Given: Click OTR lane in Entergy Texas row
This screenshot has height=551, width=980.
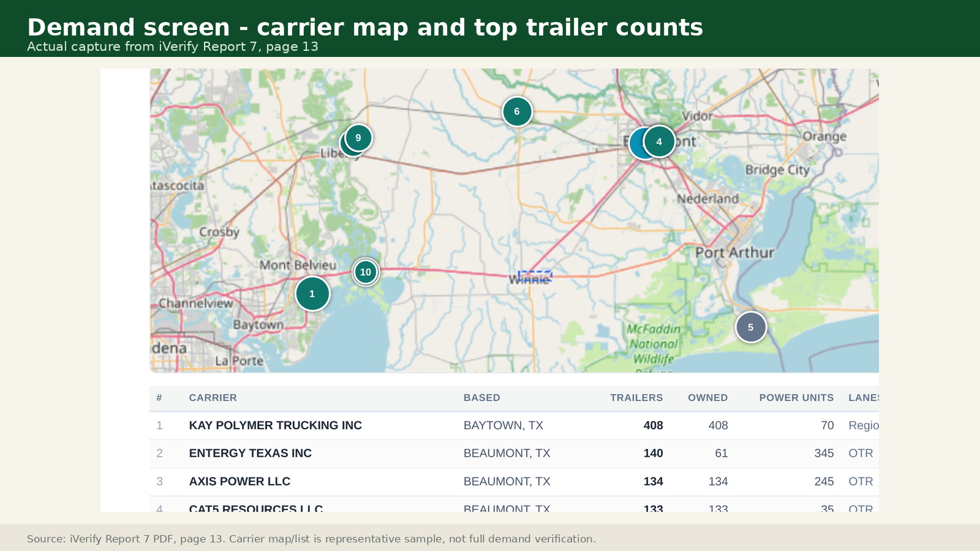Looking at the screenshot, I should pos(861,454).
